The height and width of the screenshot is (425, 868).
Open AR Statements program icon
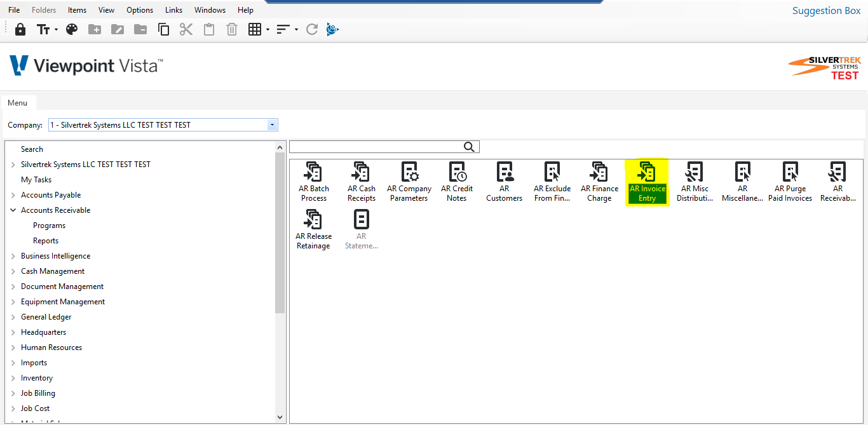[x=362, y=229]
